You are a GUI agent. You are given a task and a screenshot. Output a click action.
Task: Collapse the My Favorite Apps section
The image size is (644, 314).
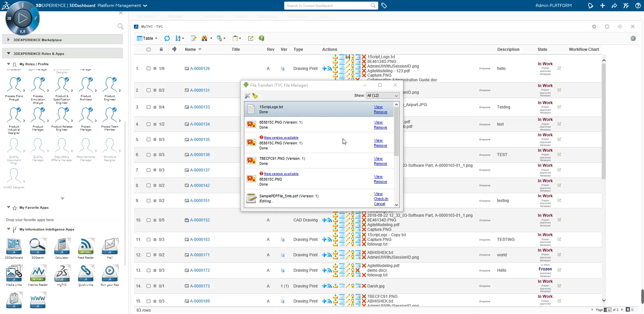click(x=9, y=207)
